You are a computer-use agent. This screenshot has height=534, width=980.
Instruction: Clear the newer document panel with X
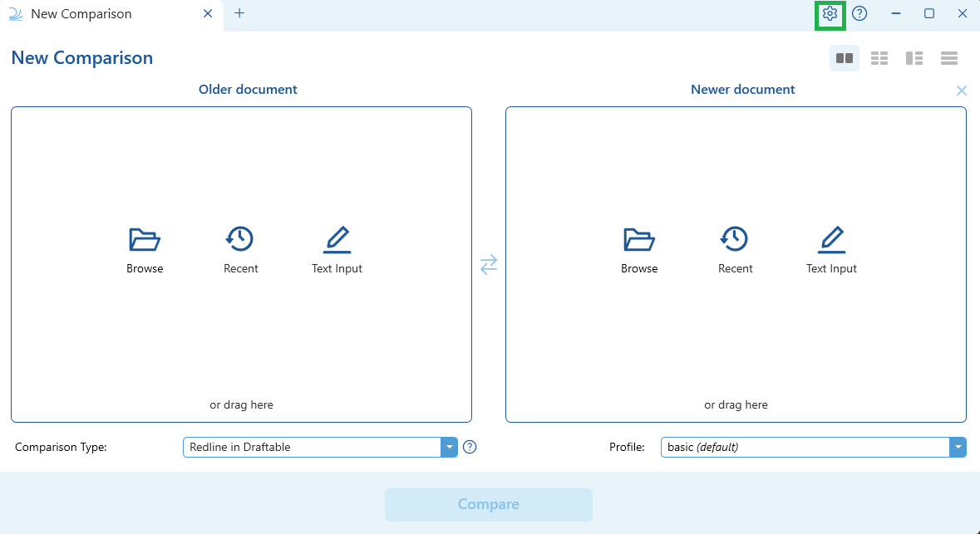[x=961, y=91]
